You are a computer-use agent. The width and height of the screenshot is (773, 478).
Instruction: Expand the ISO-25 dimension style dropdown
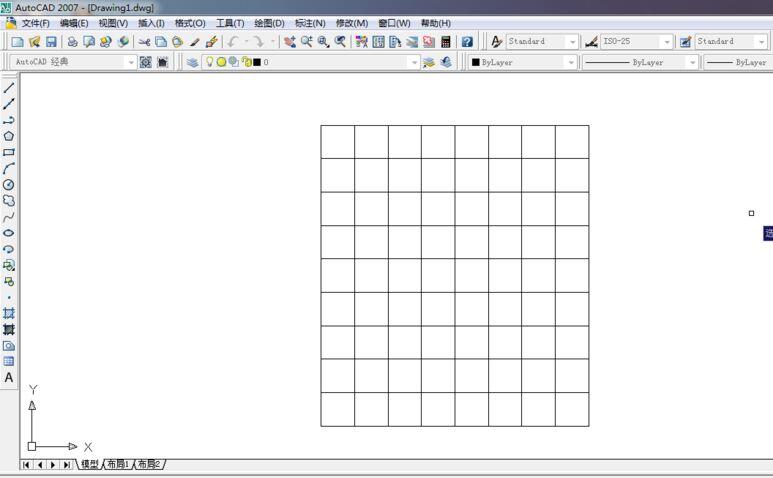666,42
